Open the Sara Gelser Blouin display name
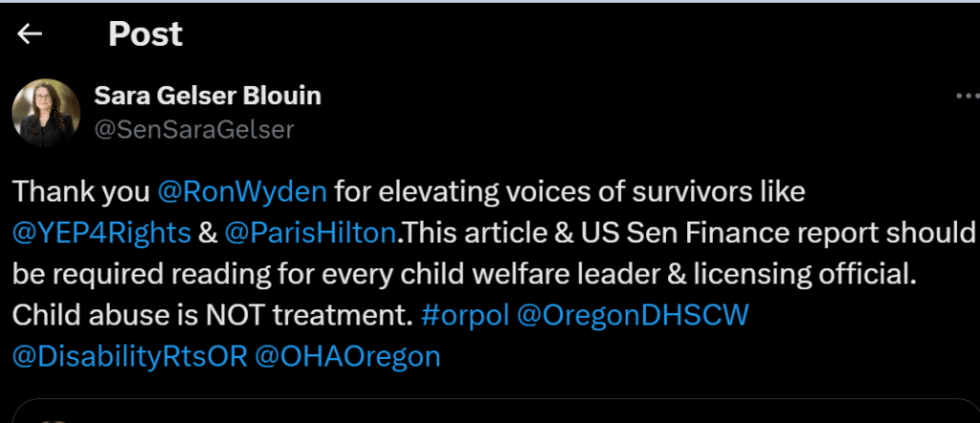Screen dimensions: 980x423 coord(208,96)
